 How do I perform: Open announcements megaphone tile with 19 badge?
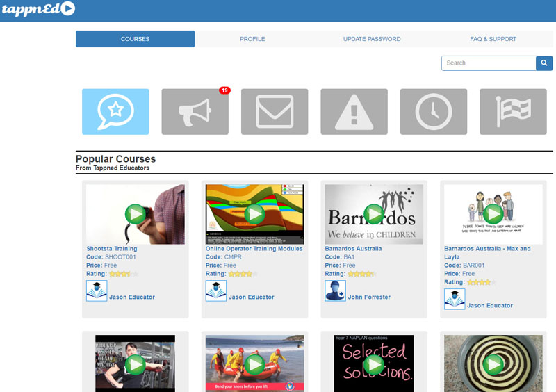[195, 111]
